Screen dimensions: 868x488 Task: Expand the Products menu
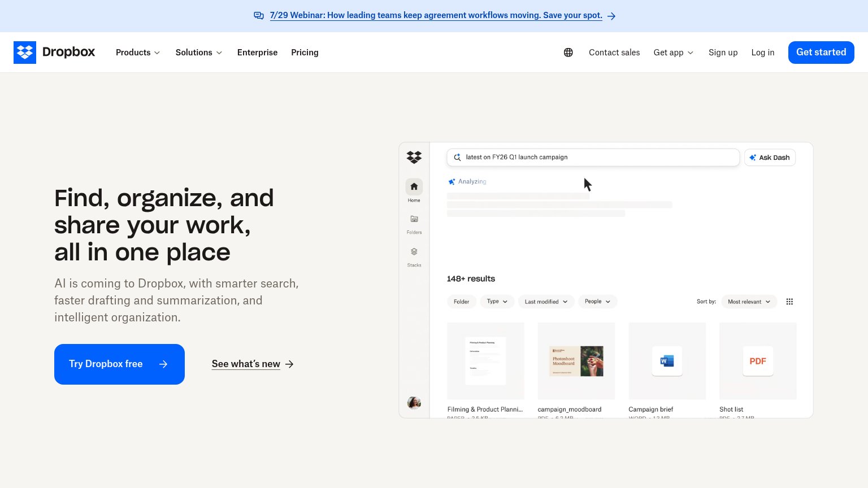pyautogui.click(x=138, y=53)
